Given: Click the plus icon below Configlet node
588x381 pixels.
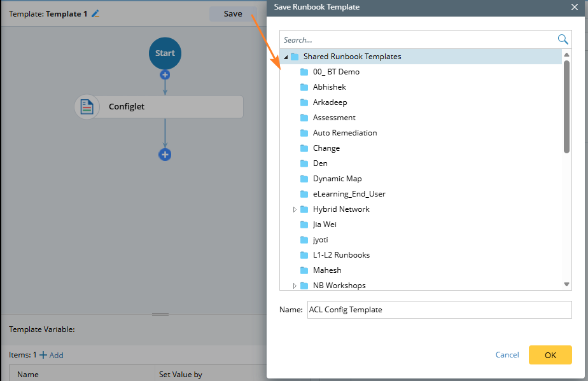Looking at the screenshot, I should 165,155.
